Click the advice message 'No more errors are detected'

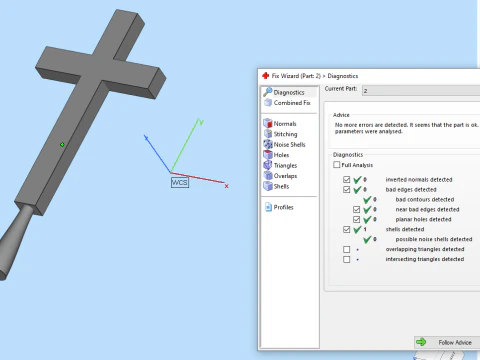click(x=406, y=128)
